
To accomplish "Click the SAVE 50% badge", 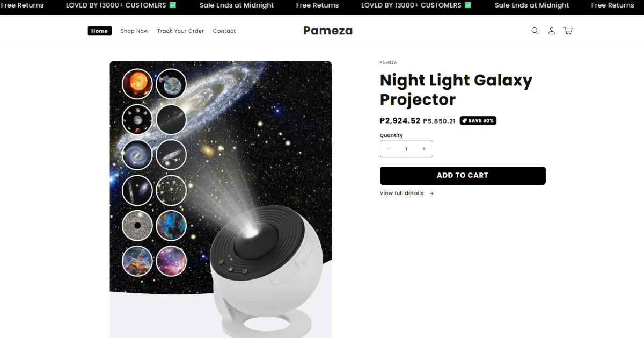I will (x=478, y=121).
